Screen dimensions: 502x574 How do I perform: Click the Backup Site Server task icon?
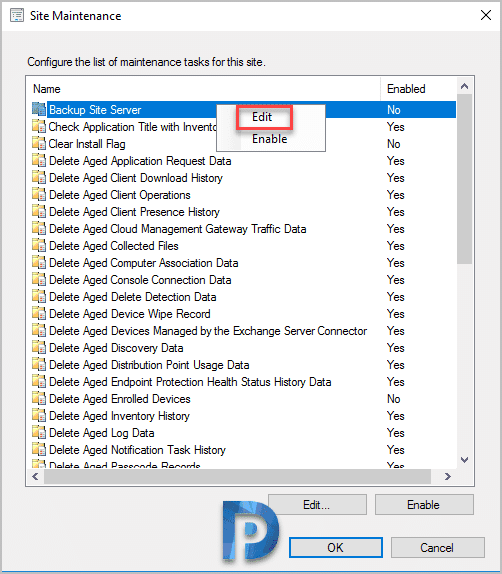pyautogui.click(x=39, y=109)
